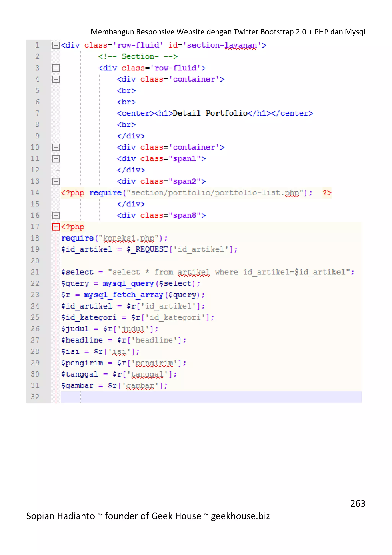Viewport: 392px width, 555px height.
Task: Click the require("koneksi.php") line
Action: [114, 238]
